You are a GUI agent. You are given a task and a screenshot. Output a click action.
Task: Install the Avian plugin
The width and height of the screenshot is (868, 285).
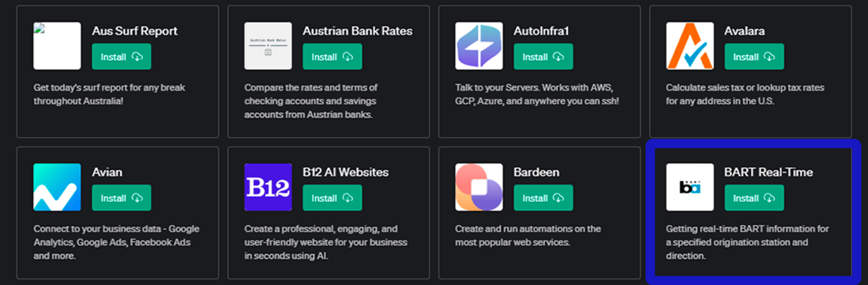[121, 198]
